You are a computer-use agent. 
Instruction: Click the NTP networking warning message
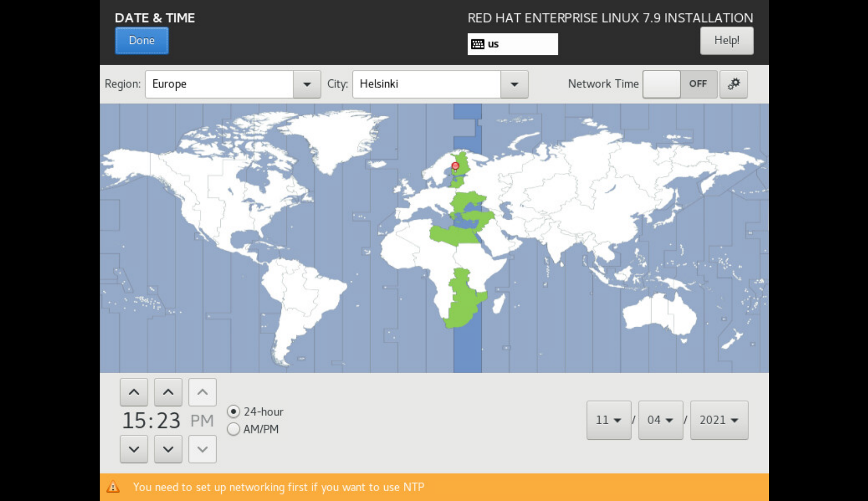click(x=278, y=487)
